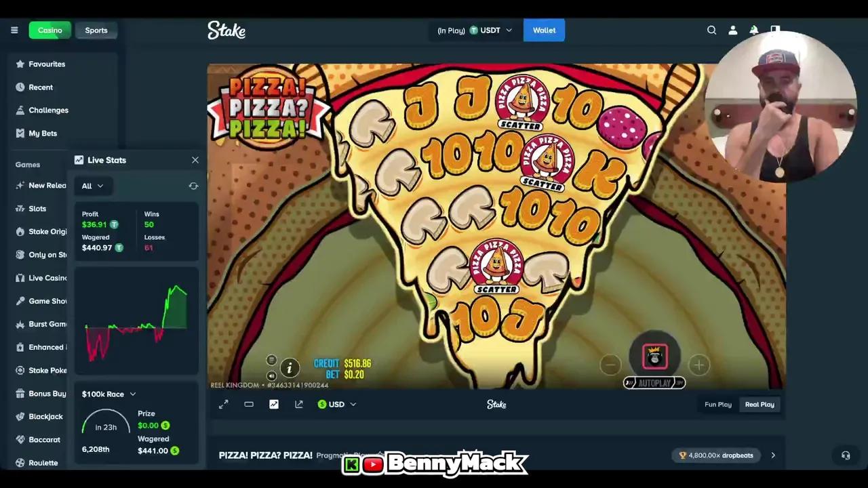Switch to Real Play mode
The height and width of the screenshot is (488, 868).
(759, 404)
